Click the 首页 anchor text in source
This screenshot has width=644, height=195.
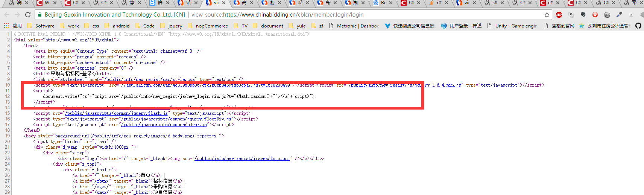[145, 175]
